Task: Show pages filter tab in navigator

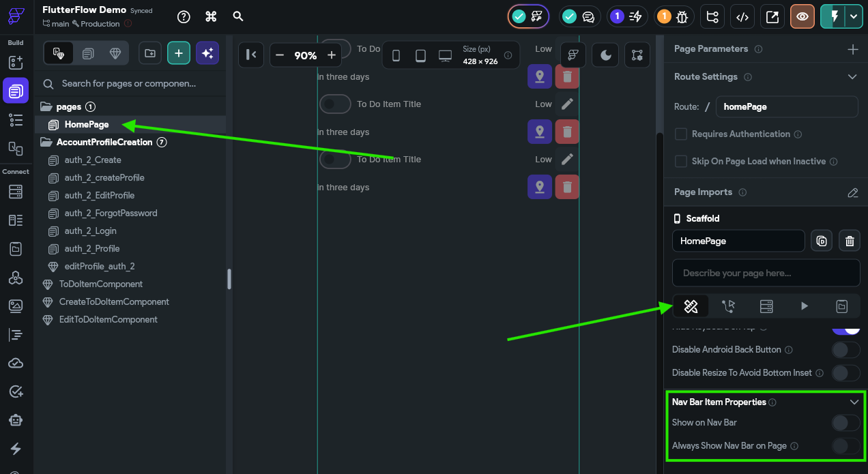Action: click(x=87, y=53)
